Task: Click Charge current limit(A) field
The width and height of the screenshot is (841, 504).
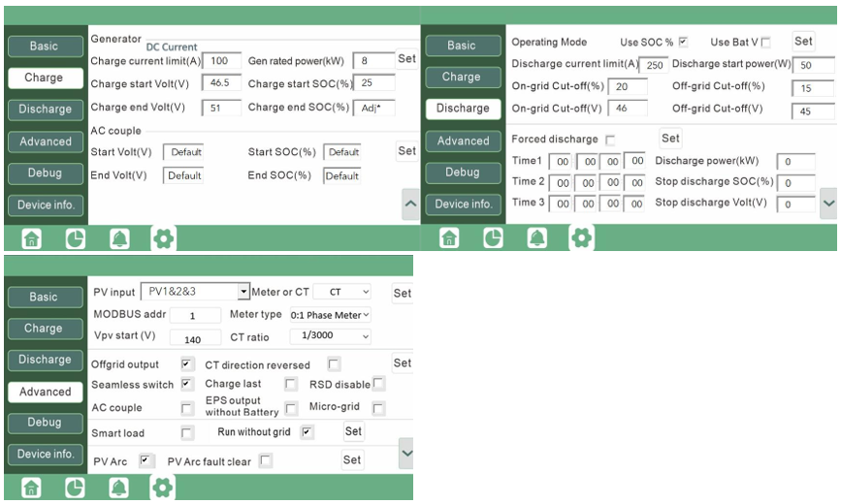Action: click(x=221, y=61)
